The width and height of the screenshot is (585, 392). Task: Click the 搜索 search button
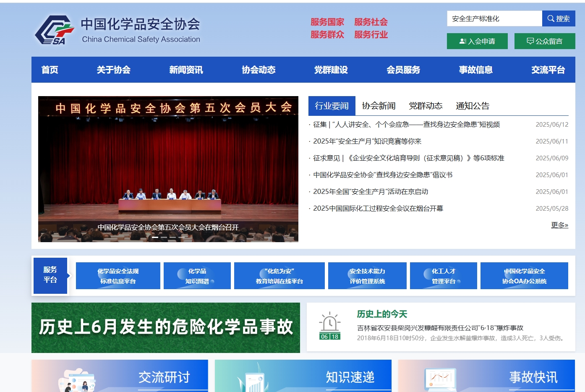point(559,18)
